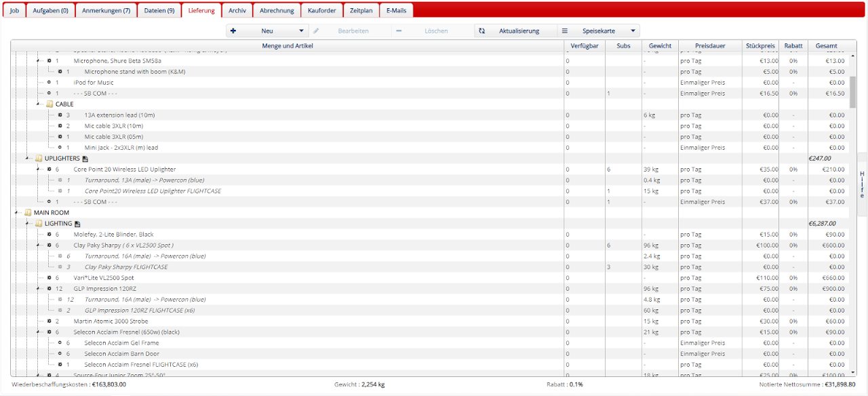The width and height of the screenshot is (868, 396).
Task: Open the Speisekarte dropdown arrow
Action: pos(633,31)
